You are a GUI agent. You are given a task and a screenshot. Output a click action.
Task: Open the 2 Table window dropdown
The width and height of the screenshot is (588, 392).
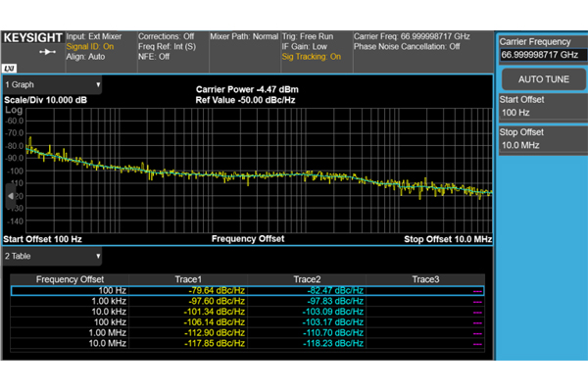pyautogui.click(x=52, y=257)
